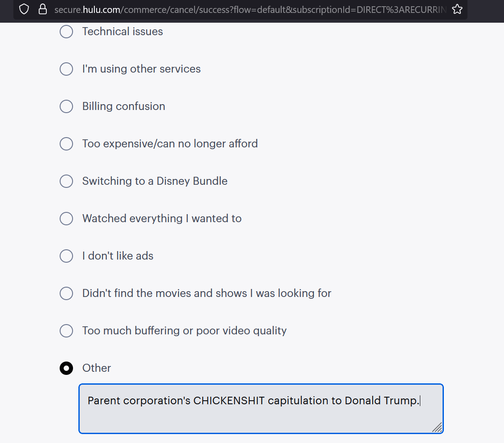Pick Didn't find the movies and shows

66,293
